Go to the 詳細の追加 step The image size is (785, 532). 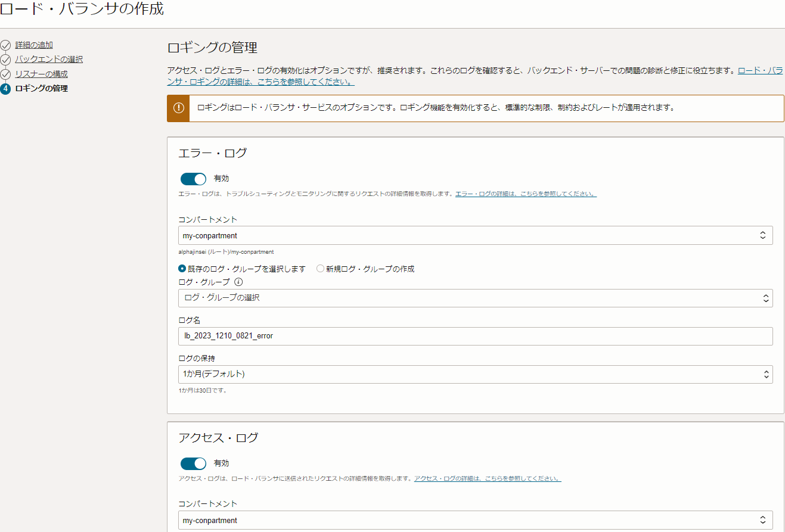coord(34,45)
